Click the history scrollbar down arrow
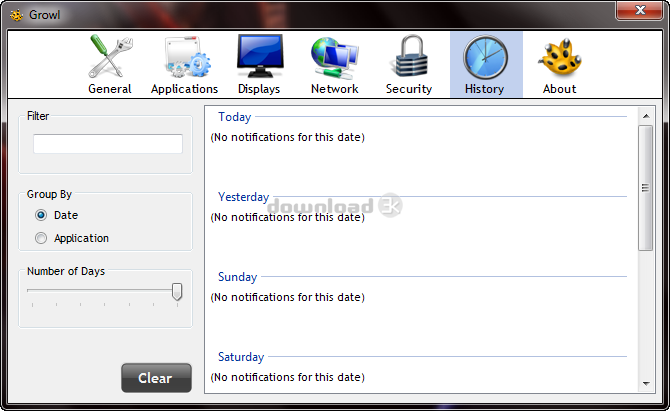This screenshot has width=670, height=411. (646, 384)
